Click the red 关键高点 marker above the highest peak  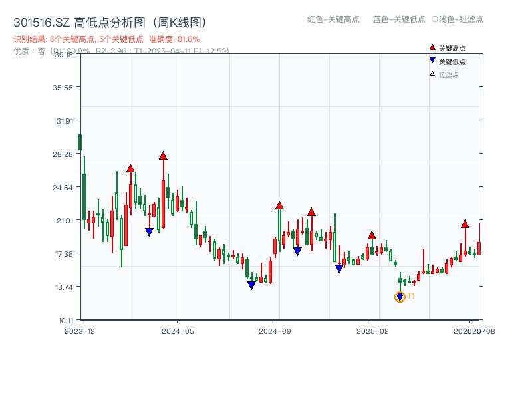(163, 154)
